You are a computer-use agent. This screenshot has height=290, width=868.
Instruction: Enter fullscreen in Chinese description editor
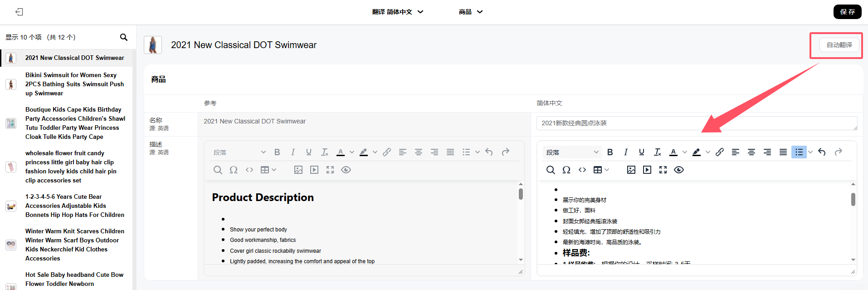tap(663, 170)
